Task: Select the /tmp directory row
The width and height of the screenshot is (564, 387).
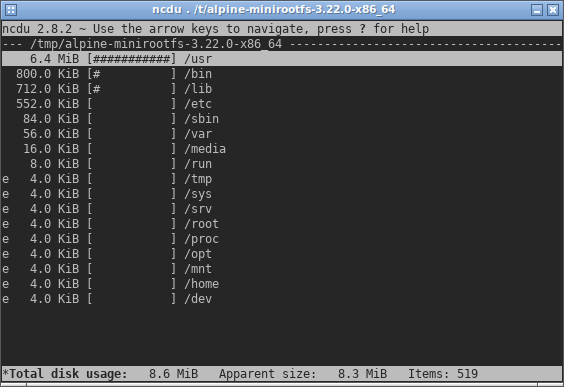Action: click(282, 179)
